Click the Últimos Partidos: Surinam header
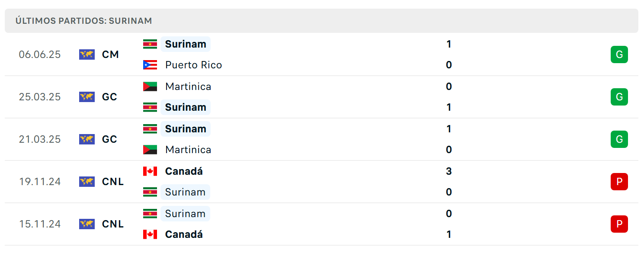 (83, 21)
